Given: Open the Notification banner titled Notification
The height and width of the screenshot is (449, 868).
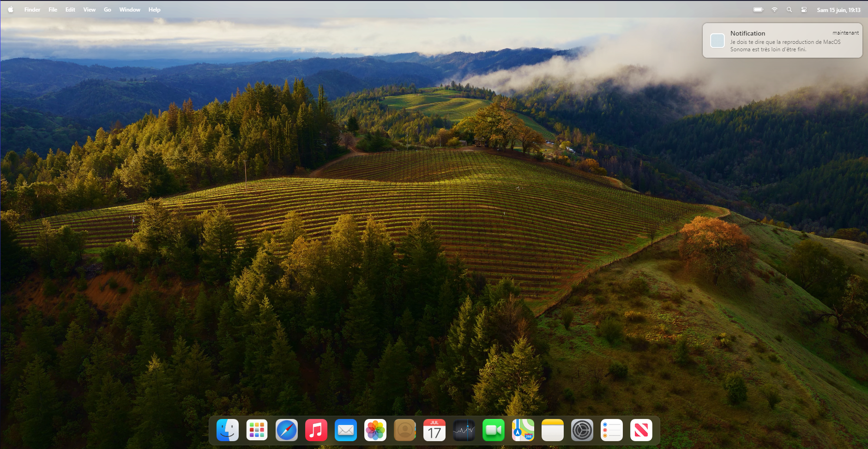Looking at the screenshot, I should coord(783,41).
